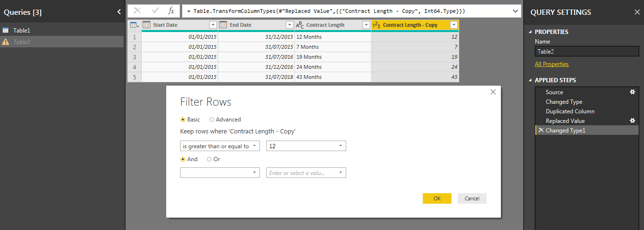Viewport: 644px width, 230px height.
Task: Select the And radio option
Action: (182, 159)
